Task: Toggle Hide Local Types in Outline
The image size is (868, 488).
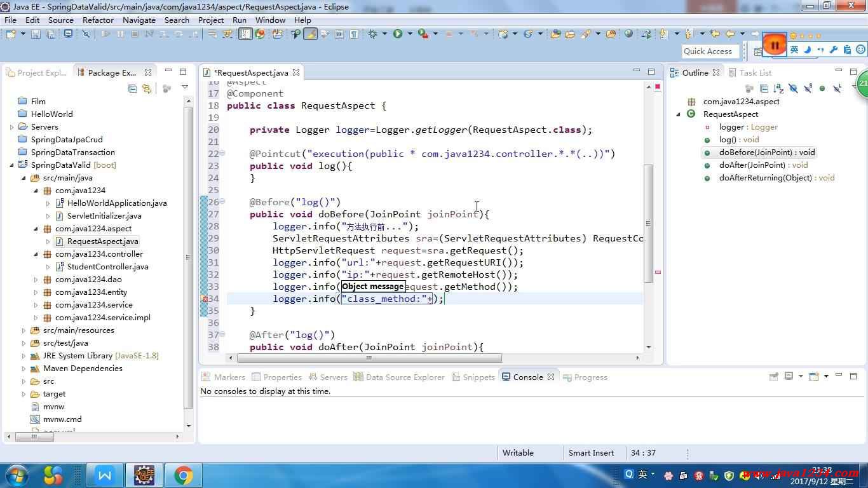Action: (x=837, y=88)
